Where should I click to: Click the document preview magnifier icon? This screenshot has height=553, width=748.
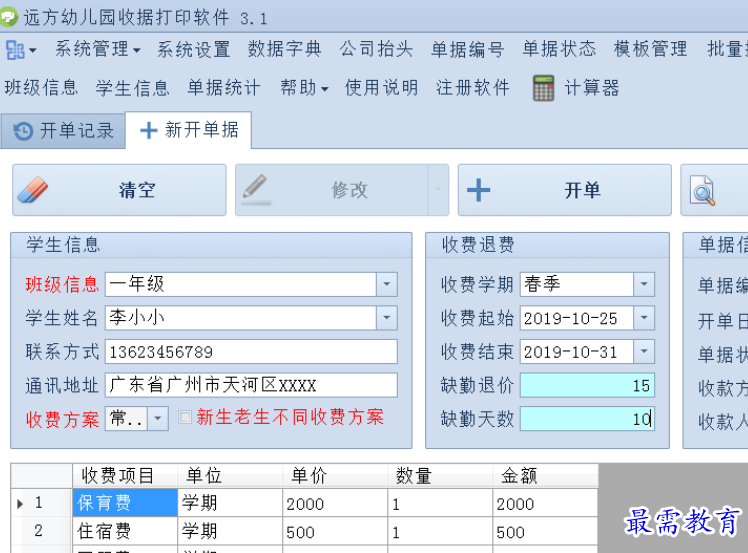pos(702,190)
